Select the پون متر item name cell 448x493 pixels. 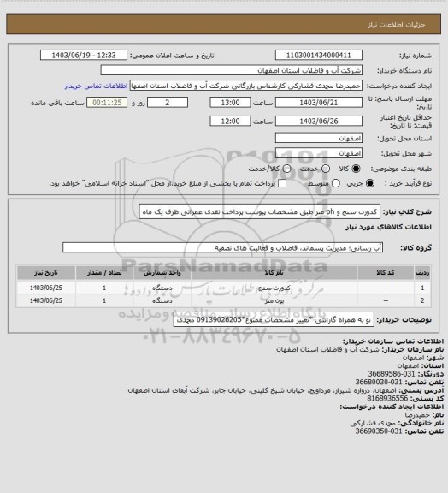274,300
